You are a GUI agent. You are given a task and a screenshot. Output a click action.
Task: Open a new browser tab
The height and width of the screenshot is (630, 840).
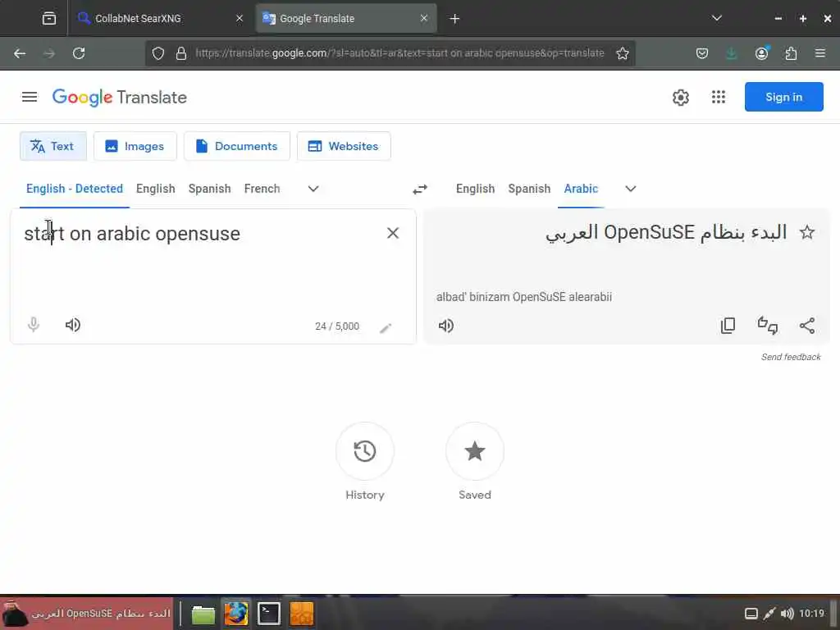click(454, 19)
